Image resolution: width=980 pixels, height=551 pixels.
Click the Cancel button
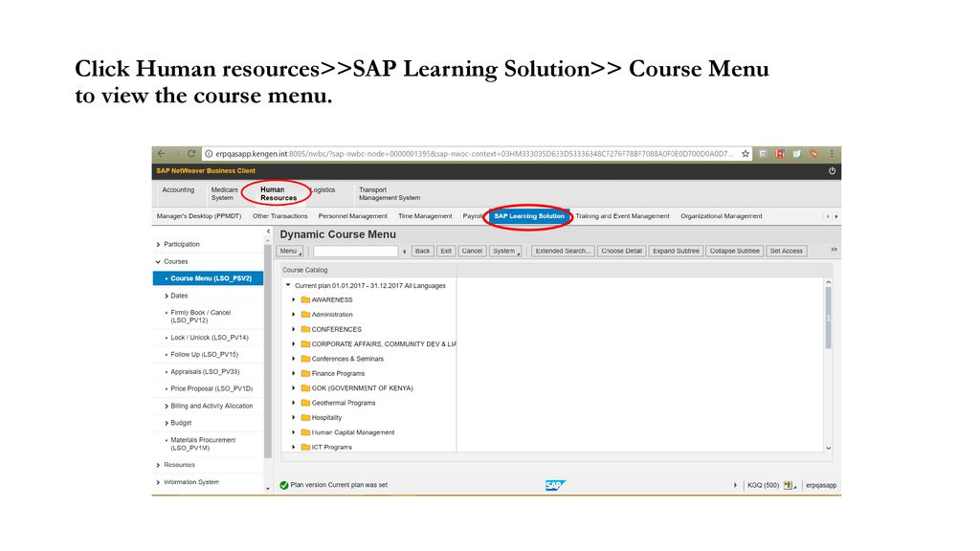(472, 252)
